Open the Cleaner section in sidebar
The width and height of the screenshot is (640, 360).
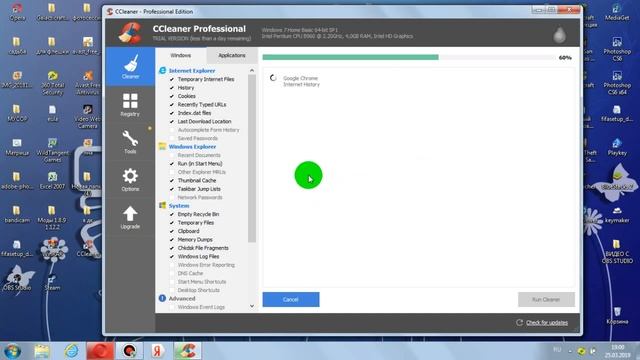pyautogui.click(x=130, y=67)
